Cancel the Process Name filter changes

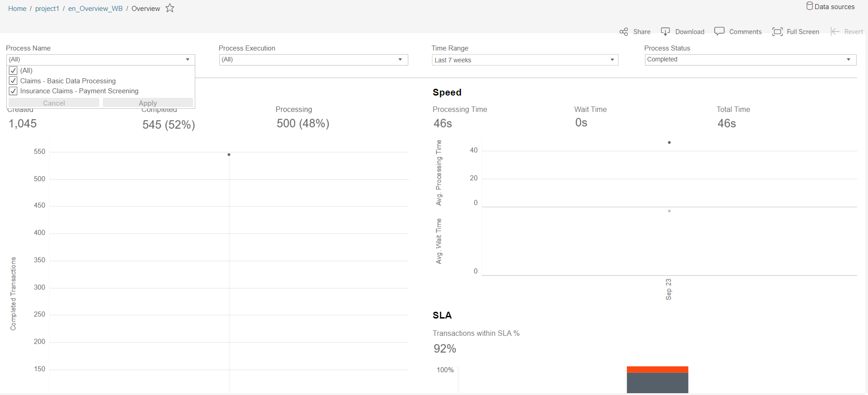pyautogui.click(x=54, y=103)
